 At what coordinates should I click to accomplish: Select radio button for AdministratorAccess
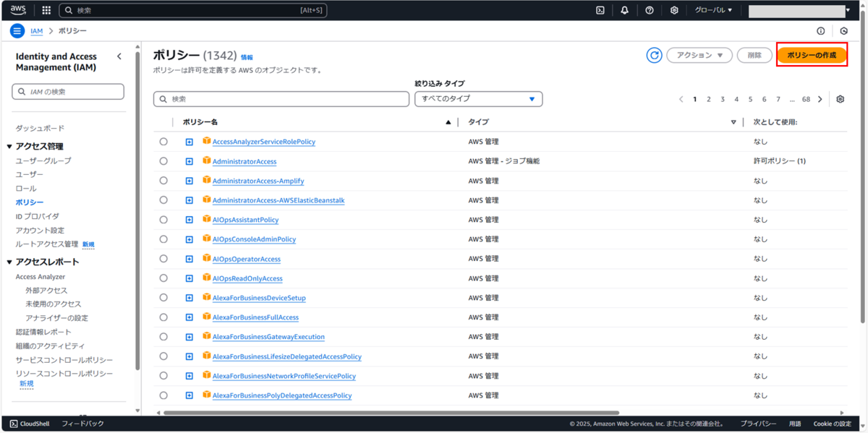(x=163, y=161)
